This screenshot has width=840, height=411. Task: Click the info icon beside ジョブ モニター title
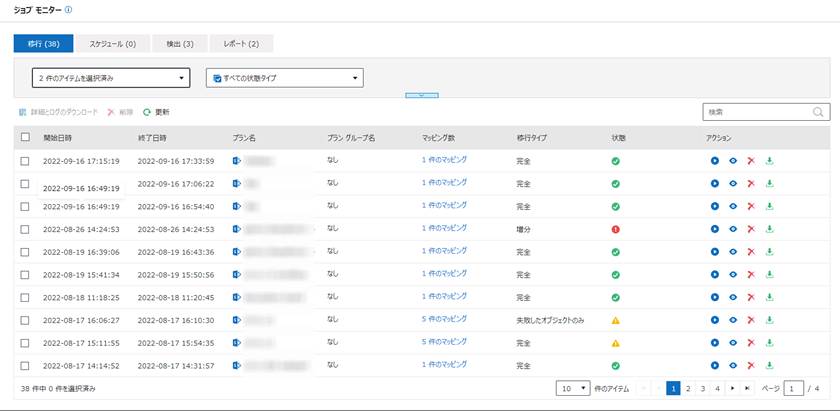coord(68,10)
